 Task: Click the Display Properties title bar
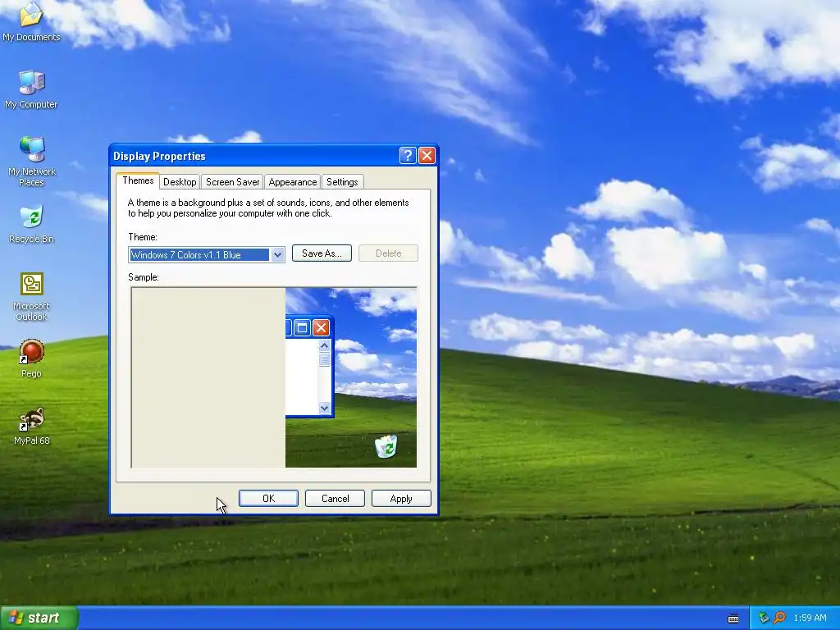point(254,156)
